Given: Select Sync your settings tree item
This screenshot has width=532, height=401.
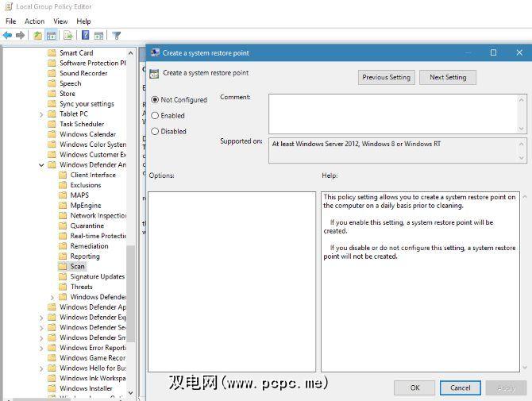Looking at the screenshot, I should click(x=87, y=104).
